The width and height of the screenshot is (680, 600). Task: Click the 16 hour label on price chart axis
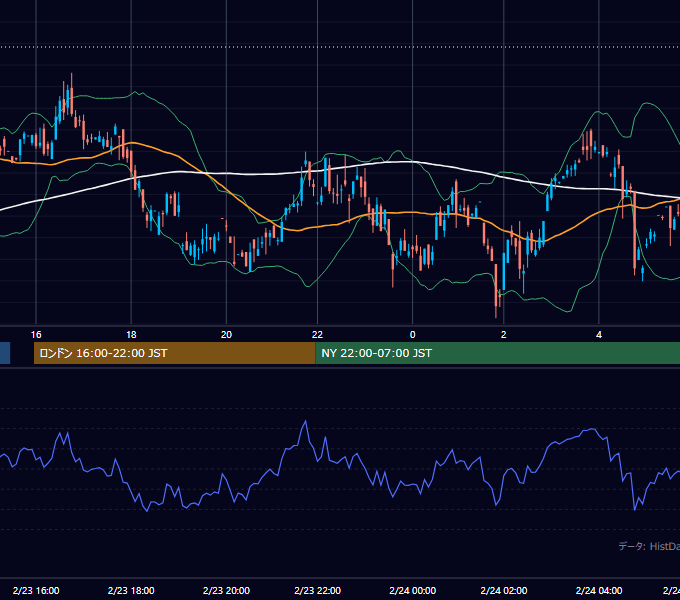click(36, 335)
